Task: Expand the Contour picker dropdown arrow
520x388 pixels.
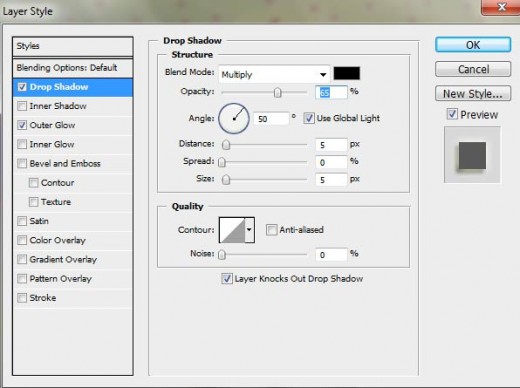Action: click(x=250, y=230)
